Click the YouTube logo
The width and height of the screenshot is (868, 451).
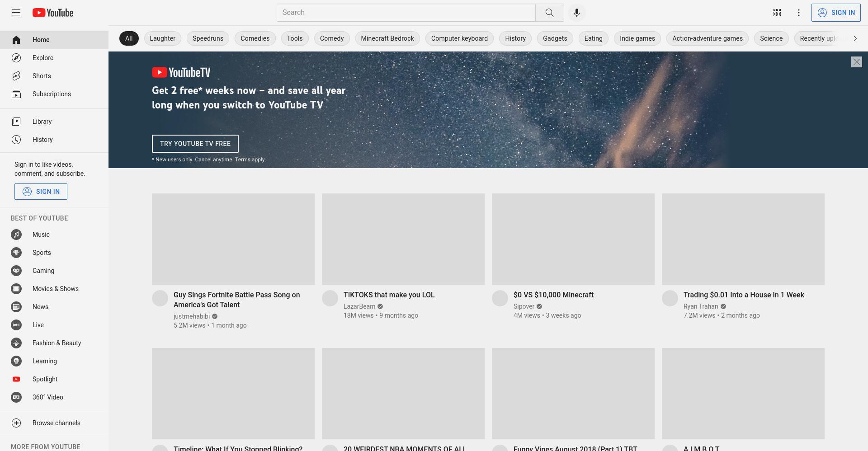(53, 13)
